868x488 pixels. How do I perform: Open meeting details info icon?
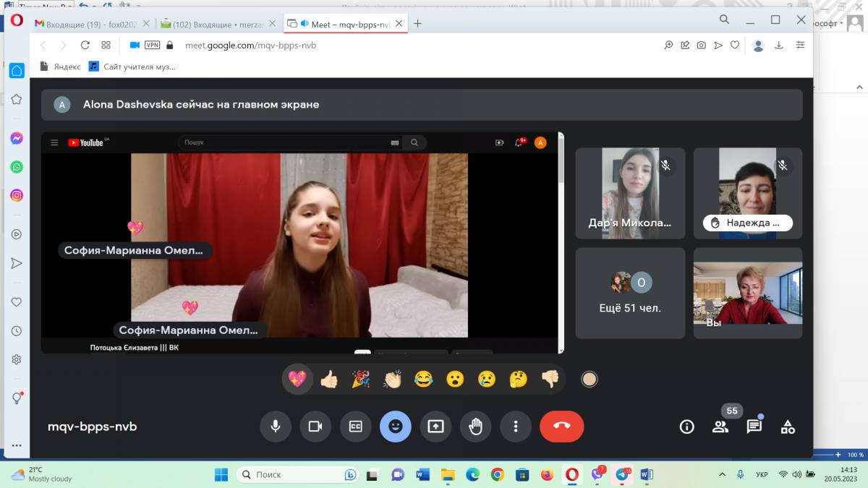tap(686, 427)
